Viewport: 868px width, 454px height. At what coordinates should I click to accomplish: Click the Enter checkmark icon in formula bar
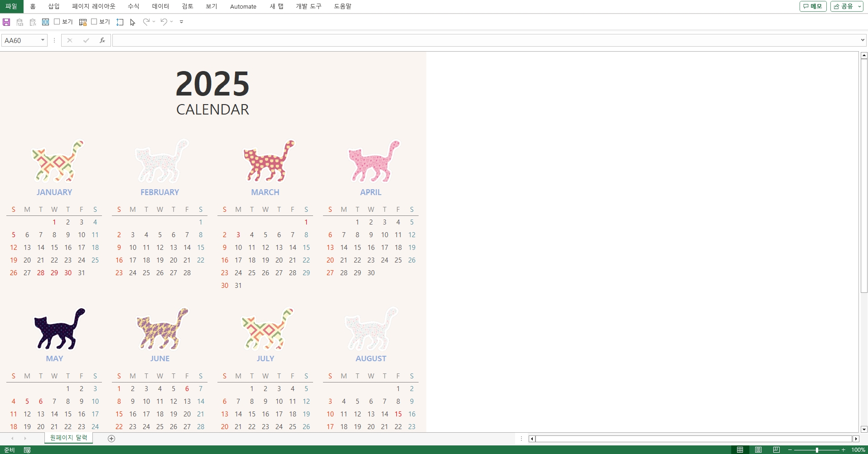pyautogui.click(x=86, y=40)
